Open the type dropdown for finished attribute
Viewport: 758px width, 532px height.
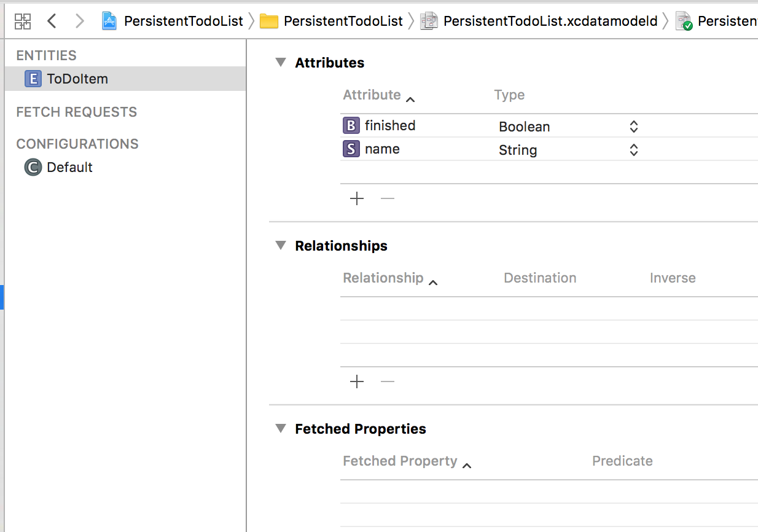634,127
